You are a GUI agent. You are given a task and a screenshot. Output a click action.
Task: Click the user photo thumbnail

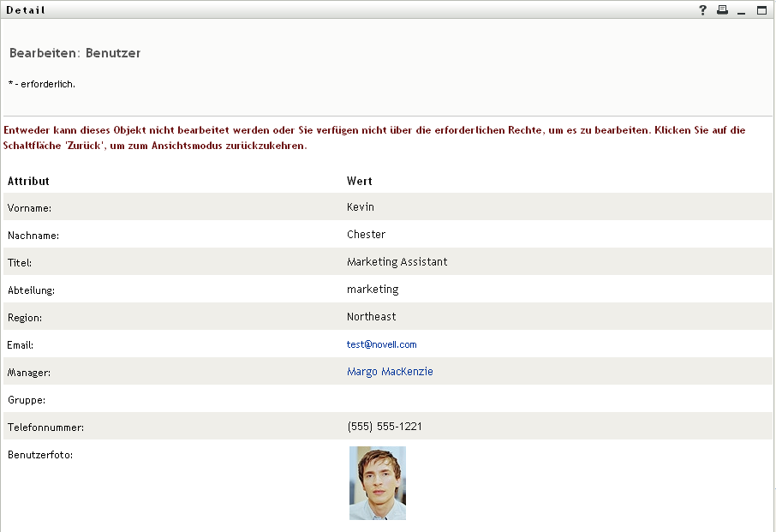tap(378, 483)
